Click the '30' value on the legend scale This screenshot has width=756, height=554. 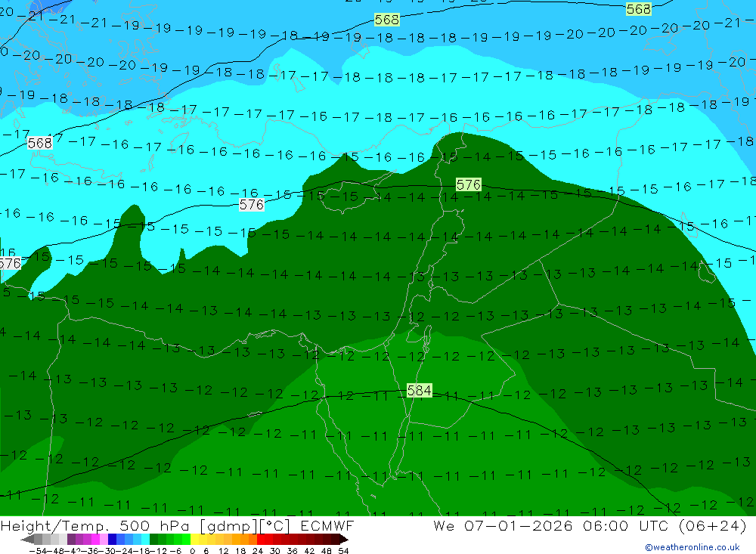pos(275,551)
